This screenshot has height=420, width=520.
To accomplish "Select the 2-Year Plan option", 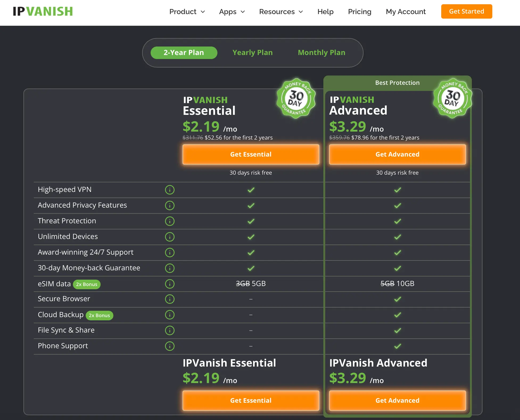I will 184,52.
